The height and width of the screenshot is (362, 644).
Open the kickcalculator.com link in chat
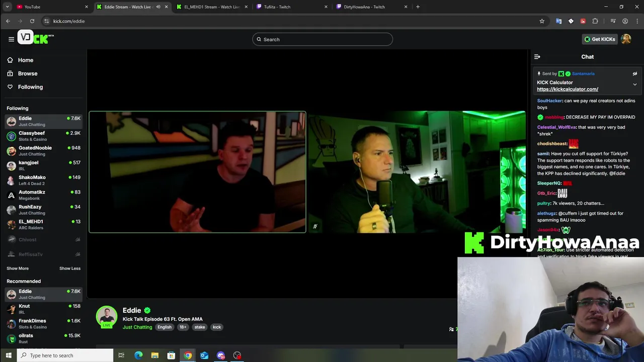click(568, 89)
